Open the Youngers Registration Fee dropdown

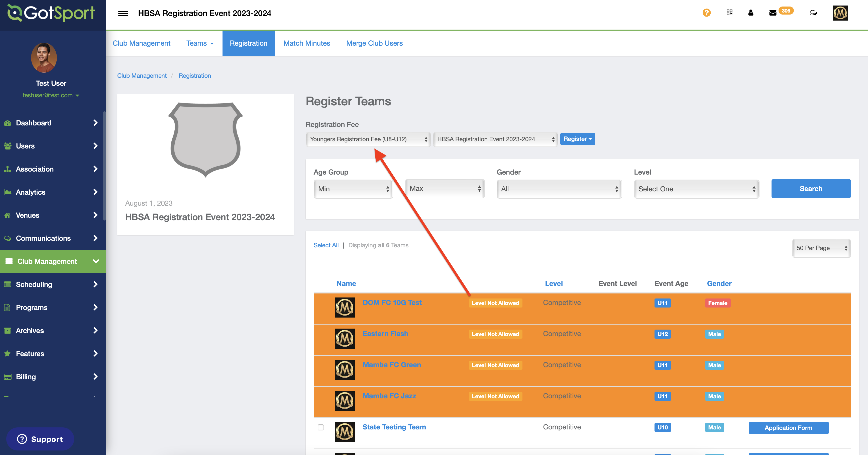coord(368,139)
